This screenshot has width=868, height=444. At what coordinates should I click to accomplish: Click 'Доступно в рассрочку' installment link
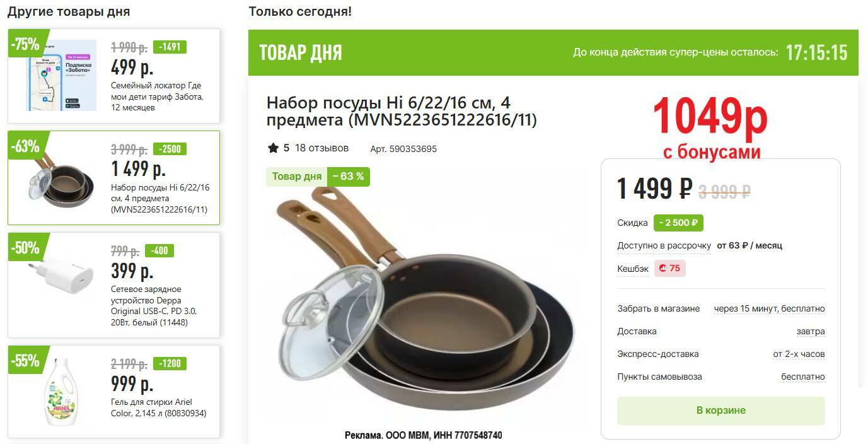pos(664,245)
